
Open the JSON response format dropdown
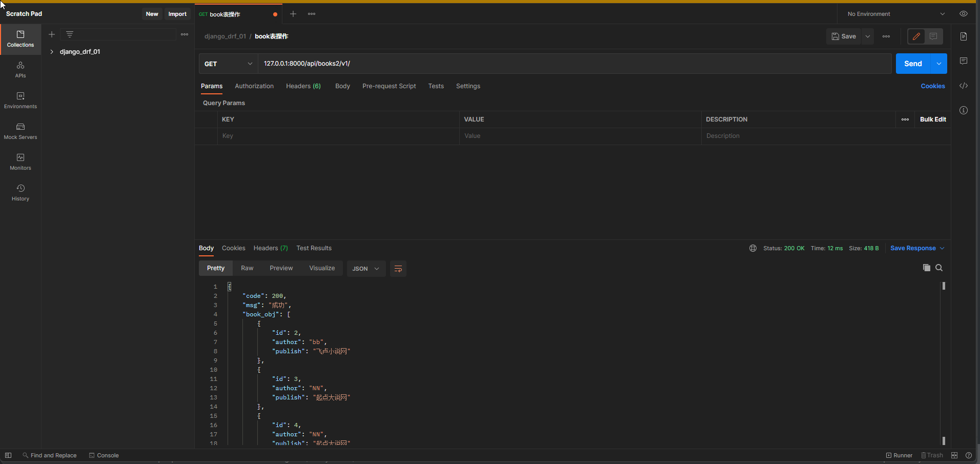pos(366,269)
